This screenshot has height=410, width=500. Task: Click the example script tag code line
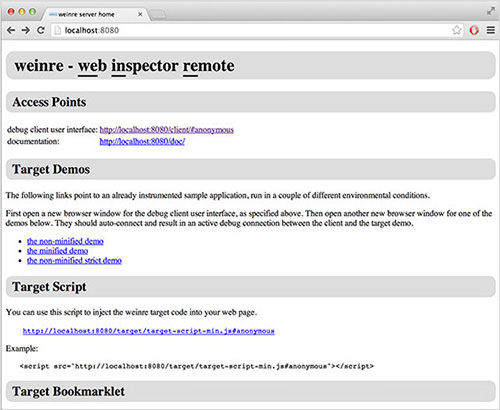tap(197, 366)
